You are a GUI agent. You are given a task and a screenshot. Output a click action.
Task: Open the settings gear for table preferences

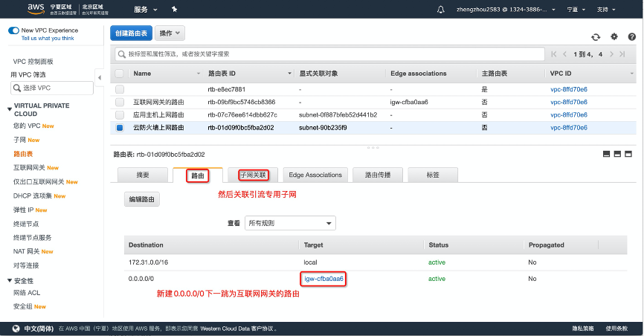614,36
